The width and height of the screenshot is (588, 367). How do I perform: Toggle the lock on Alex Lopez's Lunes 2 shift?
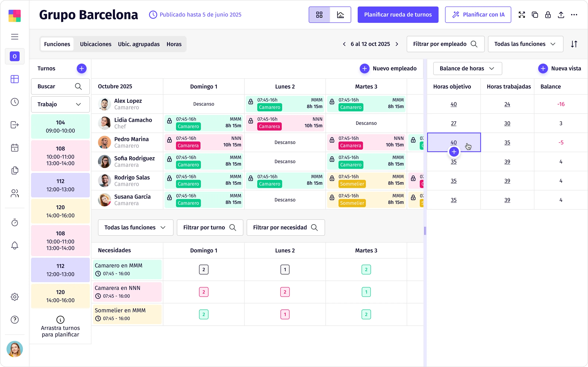[x=251, y=102]
